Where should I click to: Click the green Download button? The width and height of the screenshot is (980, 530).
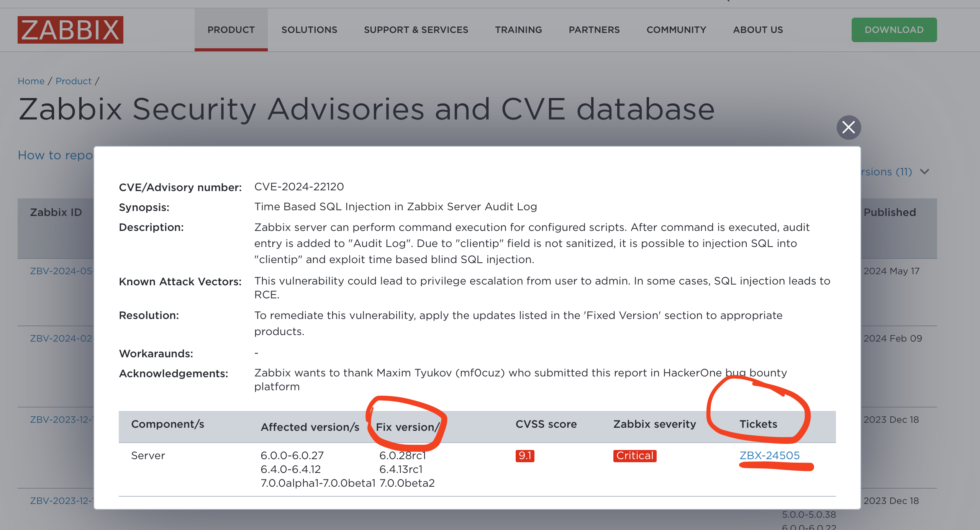894,30
